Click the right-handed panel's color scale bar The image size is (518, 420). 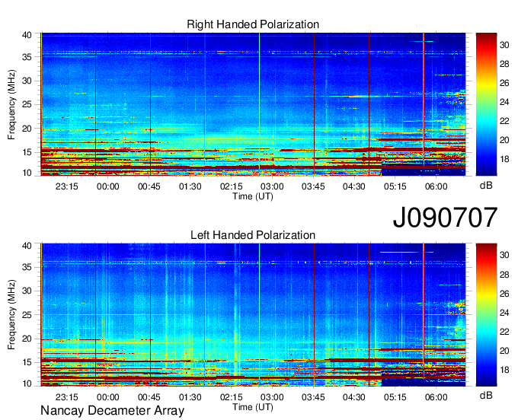click(x=486, y=104)
